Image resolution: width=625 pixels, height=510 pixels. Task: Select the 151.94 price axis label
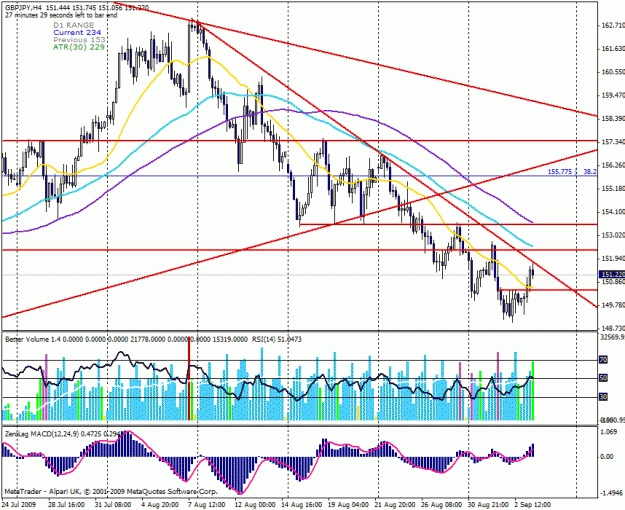(x=613, y=259)
